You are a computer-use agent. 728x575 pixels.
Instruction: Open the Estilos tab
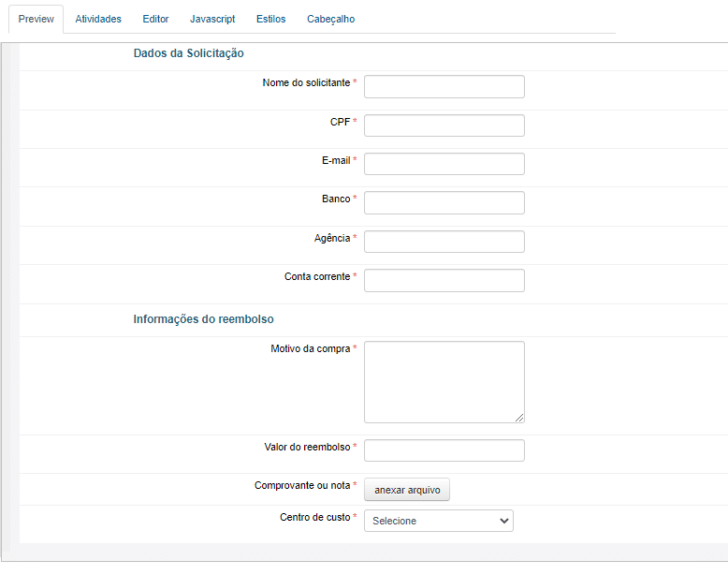pyautogui.click(x=270, y=19)
